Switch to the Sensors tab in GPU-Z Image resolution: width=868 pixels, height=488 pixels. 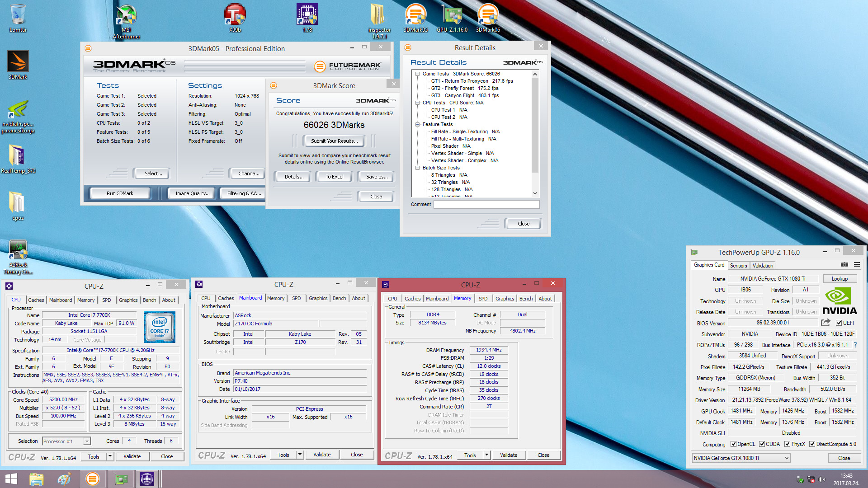[738, 266]
